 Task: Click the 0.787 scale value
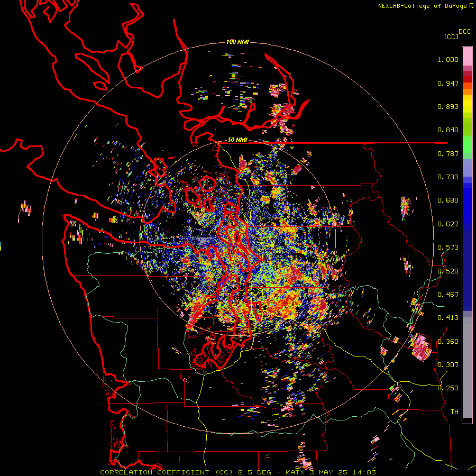pos(448,153)
